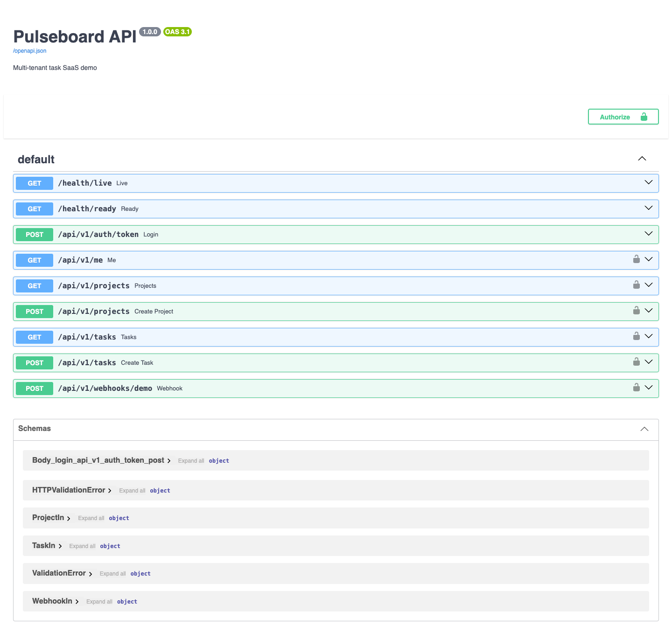
Task: Click the OAS 3.1 version badge
Action: (177, 32)
